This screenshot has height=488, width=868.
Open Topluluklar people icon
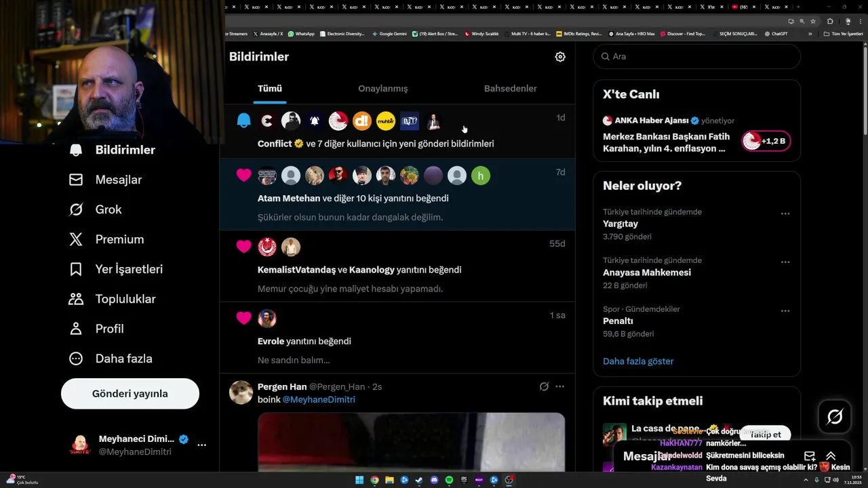pyautogui.click(x=76, y=299)
